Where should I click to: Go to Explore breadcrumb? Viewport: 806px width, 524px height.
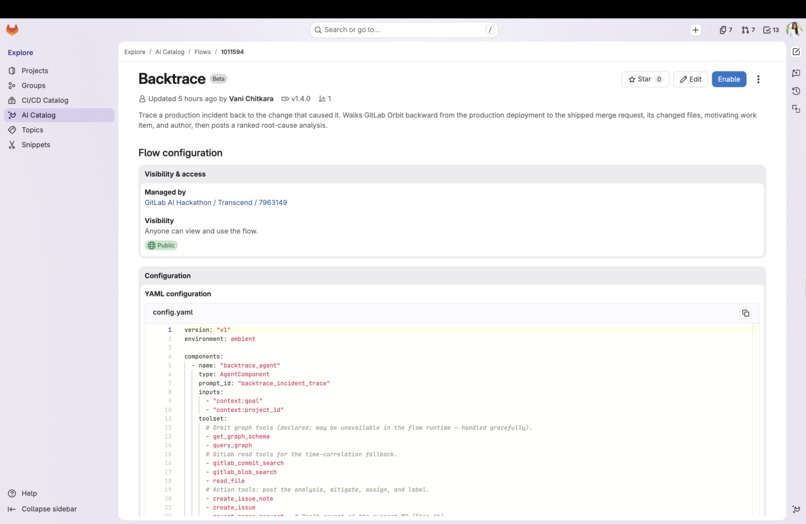pyautogui.click(x=135, y=52)
